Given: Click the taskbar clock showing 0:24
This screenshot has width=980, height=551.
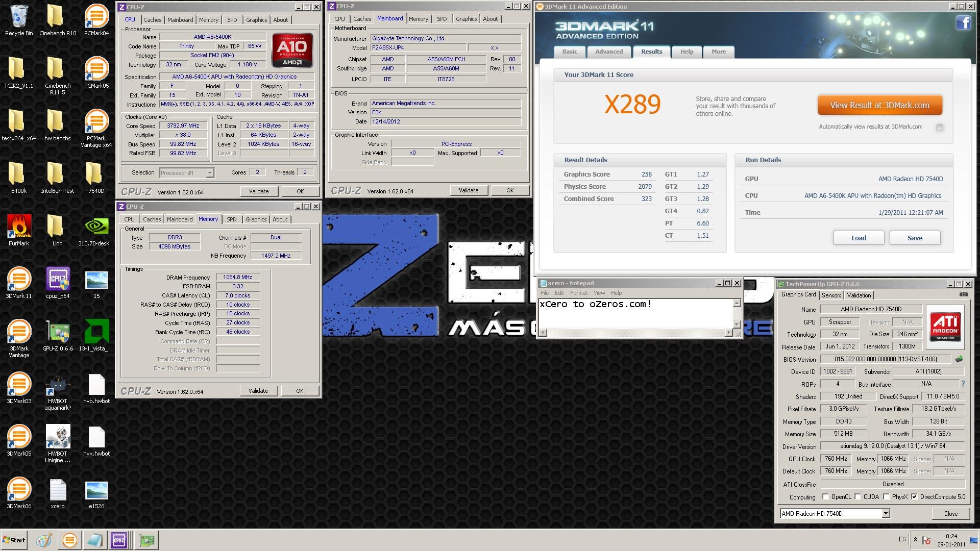Looking at the screenshot, I should [x=951, y=540].
